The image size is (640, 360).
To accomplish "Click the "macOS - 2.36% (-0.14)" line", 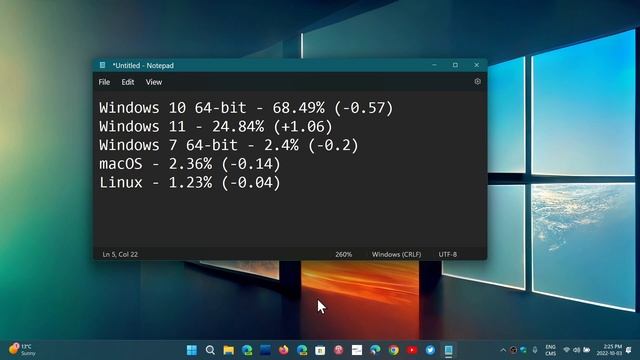I will [190, 164].
